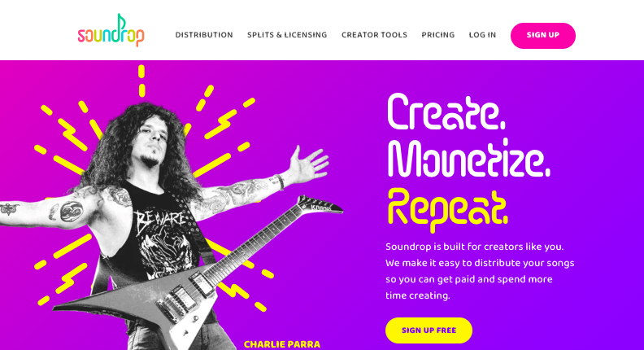Click the 'Monetize.' headline text
This screenshot has width=644, height=350.
pyautogui.click(x=468, y=160)
